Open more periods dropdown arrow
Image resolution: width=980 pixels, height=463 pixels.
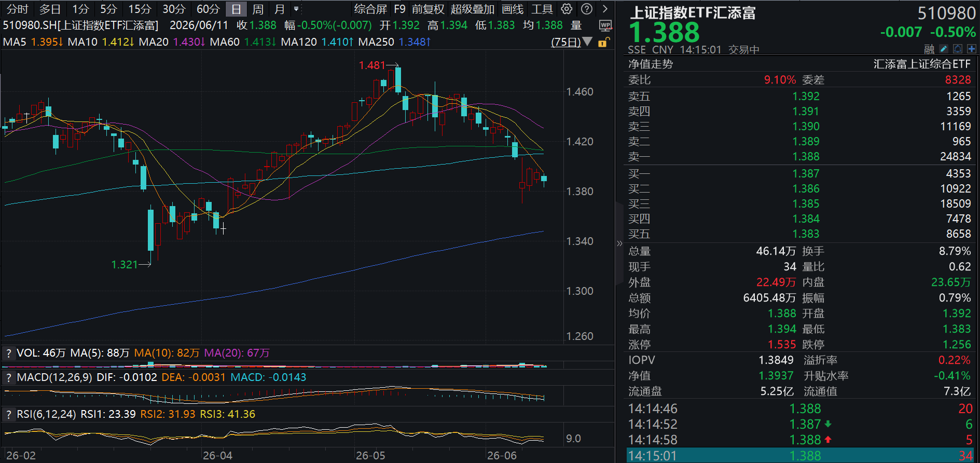[x=296, y=9]
